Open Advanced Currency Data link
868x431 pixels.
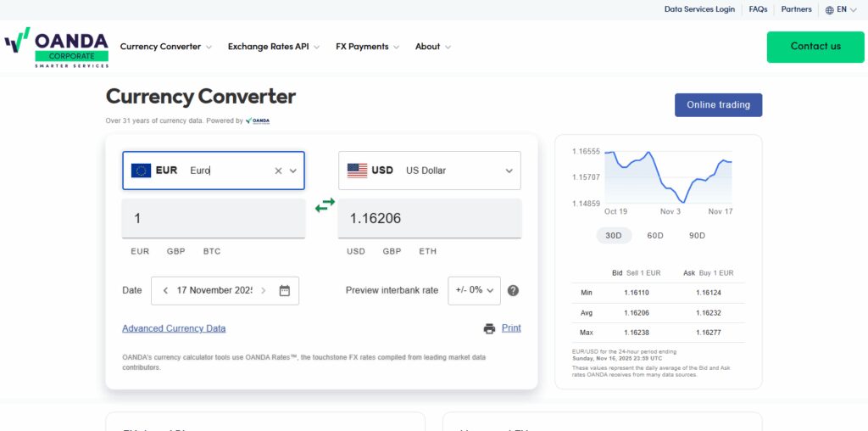(x=174, y=328)
